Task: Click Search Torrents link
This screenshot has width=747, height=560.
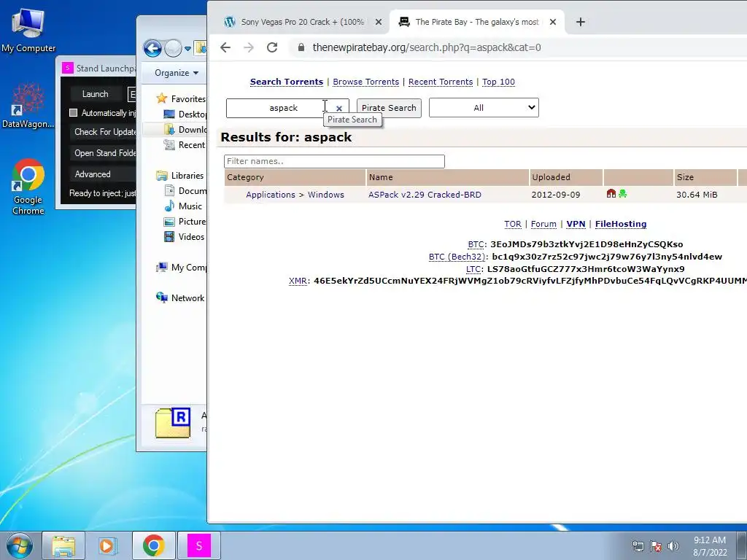Action: [286, 82]
